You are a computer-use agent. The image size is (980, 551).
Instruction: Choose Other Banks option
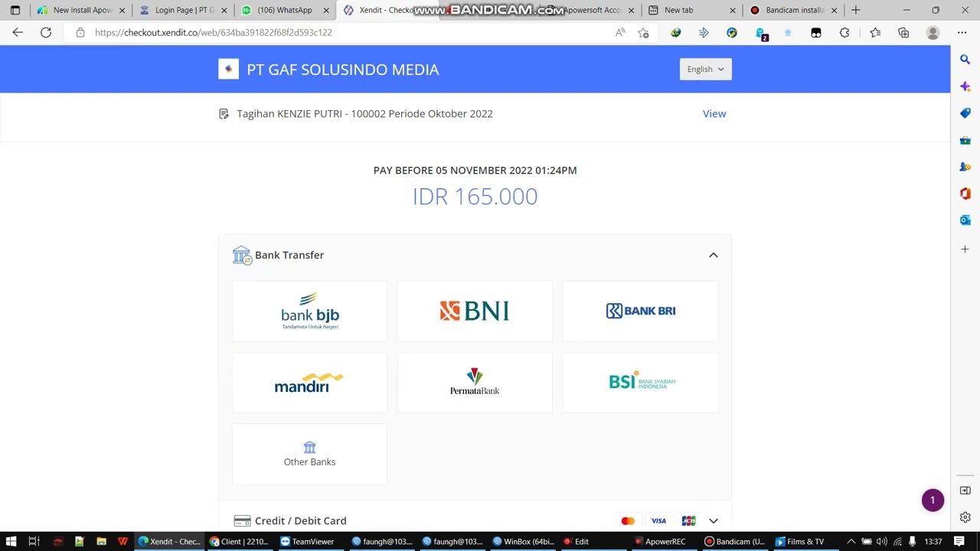[x=309, y=454]
